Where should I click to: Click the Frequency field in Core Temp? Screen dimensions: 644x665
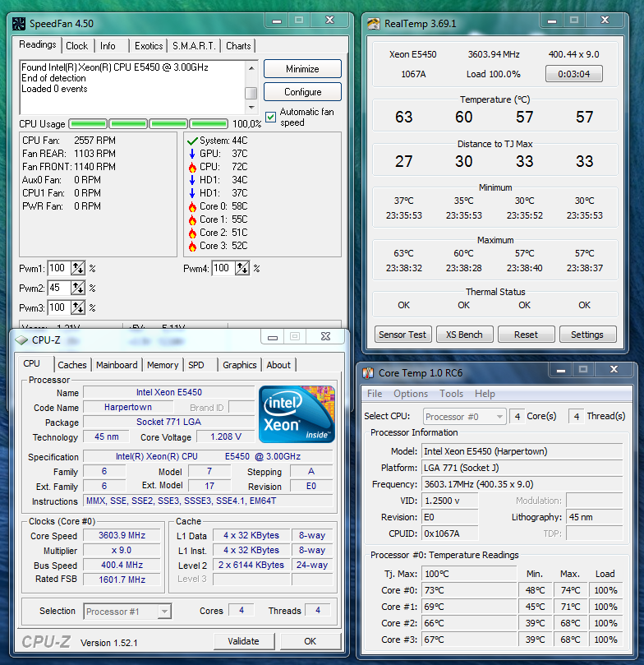[522, 484]
